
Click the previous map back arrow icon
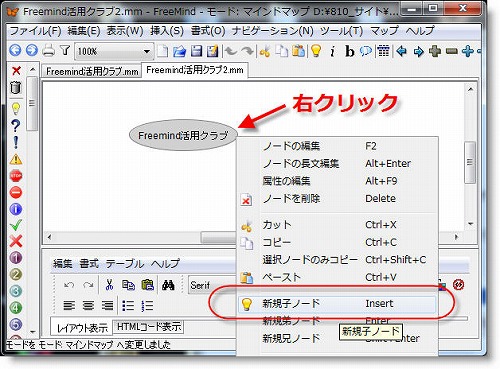[x=15, y=51]
